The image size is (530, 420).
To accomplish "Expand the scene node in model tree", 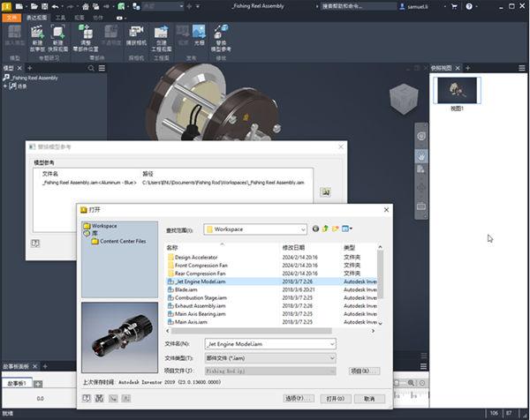I will pos(5,86).
